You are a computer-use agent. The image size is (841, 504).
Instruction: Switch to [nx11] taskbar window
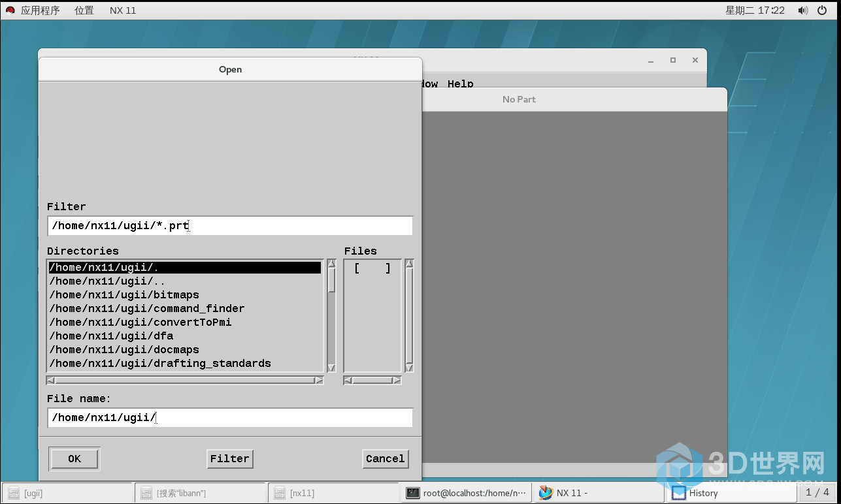coord(334,493)
